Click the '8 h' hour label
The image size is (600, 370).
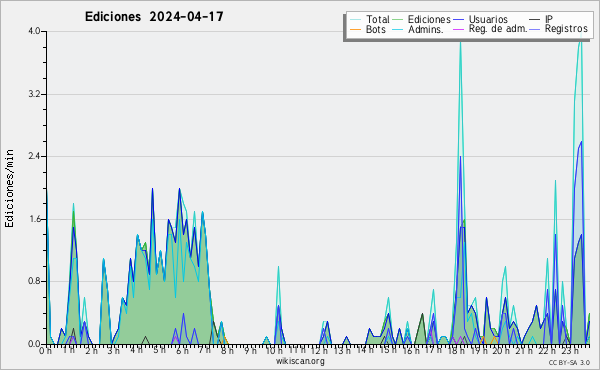[x=227, y=351]
